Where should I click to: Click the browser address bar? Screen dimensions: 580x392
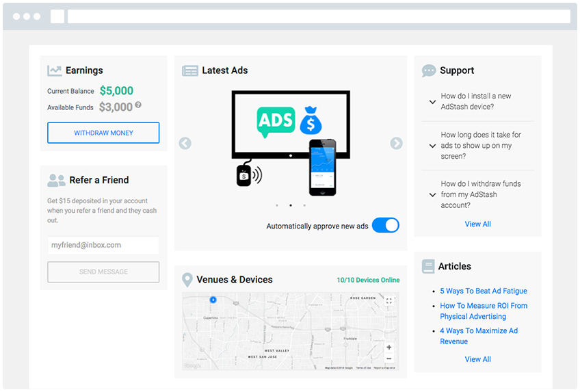pos(319,16)
